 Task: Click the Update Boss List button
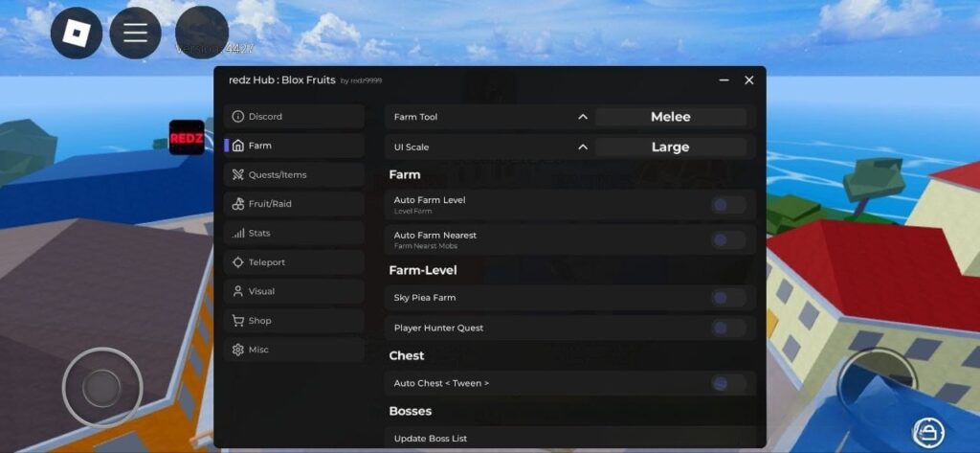click(x=570, y=438)
